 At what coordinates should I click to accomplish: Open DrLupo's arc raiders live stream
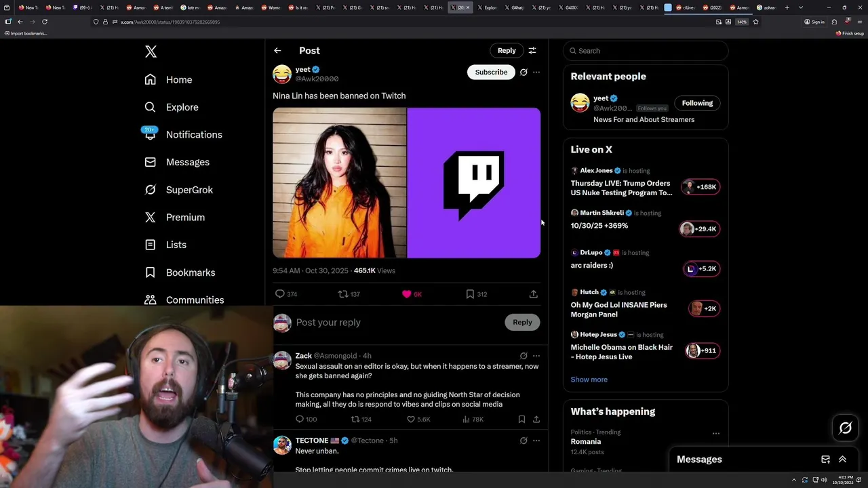pos(645,261)
